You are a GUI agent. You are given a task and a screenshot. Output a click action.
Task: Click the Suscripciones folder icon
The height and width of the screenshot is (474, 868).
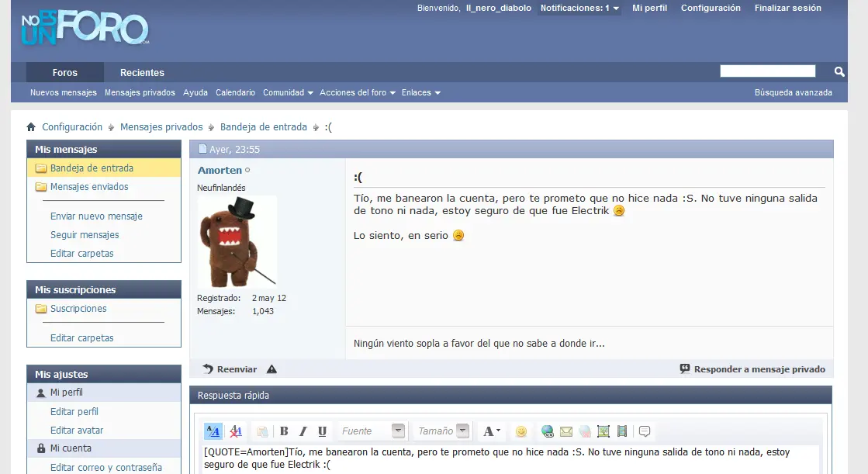pos(41,309)
